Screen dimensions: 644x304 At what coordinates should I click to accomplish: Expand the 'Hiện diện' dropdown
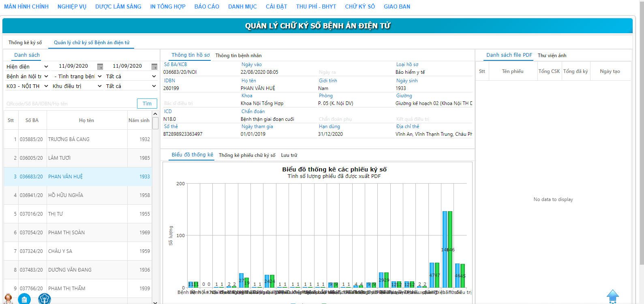point(46,66)
